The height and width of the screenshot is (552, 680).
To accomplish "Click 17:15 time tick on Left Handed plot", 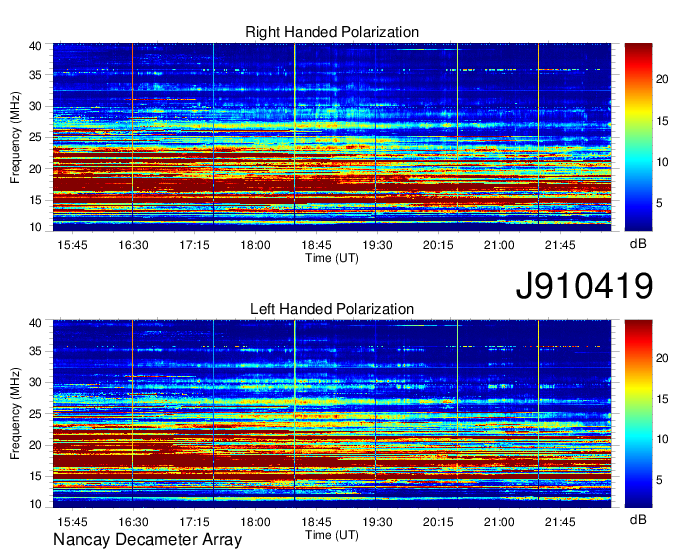I will 194,522.
